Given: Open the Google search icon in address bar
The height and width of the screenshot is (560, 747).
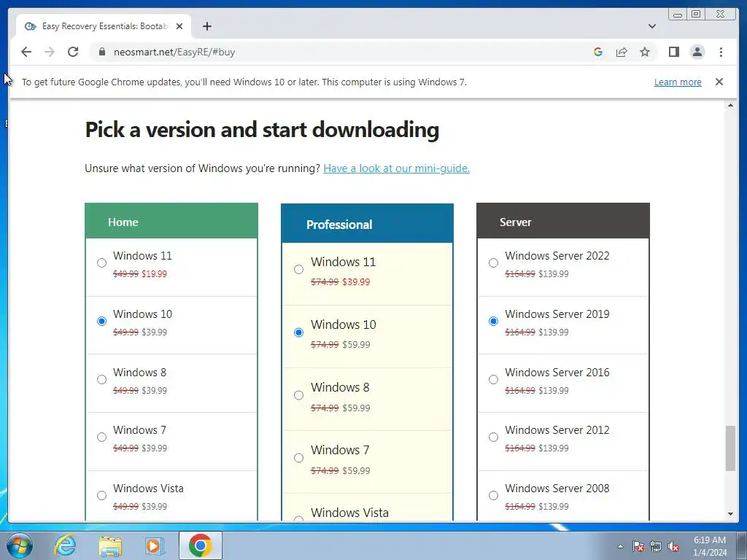Looking at the screenshot, I should pos(598,52).
